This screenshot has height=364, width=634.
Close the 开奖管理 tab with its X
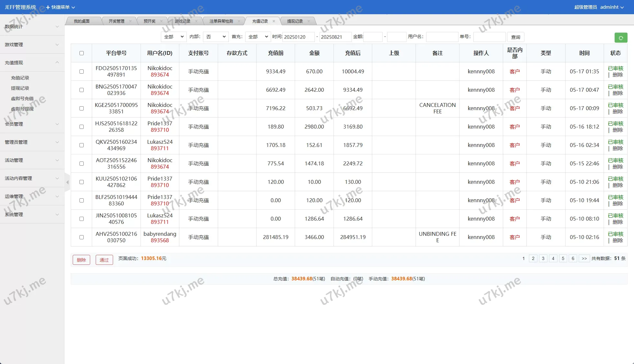pos(130,21)
